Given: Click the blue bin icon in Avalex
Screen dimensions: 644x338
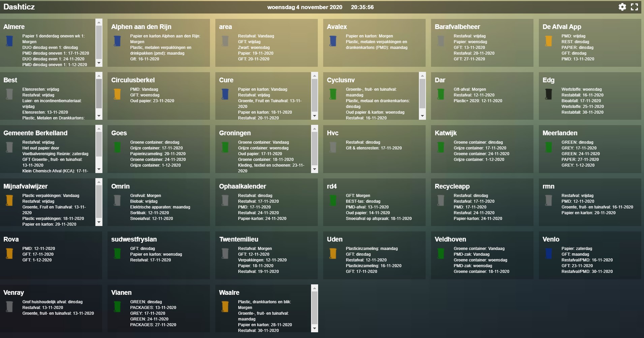Looking at the screenshot, I should [333, 41].
